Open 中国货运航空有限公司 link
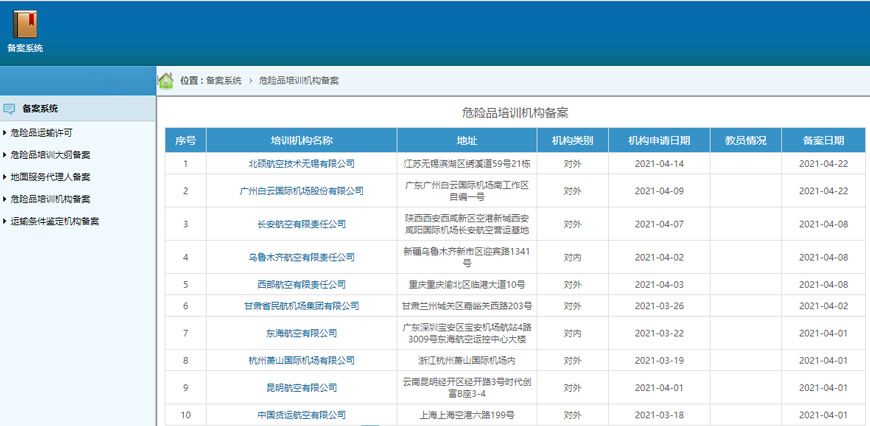Screen dimensions: 870x426 [x=301, y=415]
